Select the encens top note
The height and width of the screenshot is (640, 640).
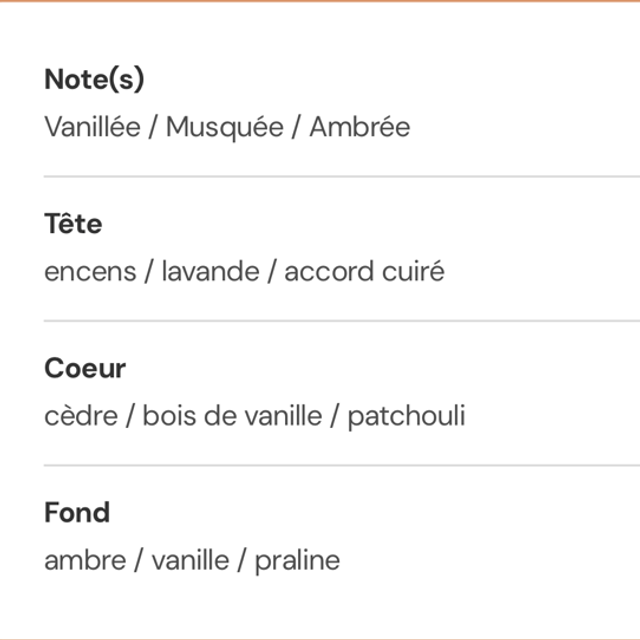[90, 272]
